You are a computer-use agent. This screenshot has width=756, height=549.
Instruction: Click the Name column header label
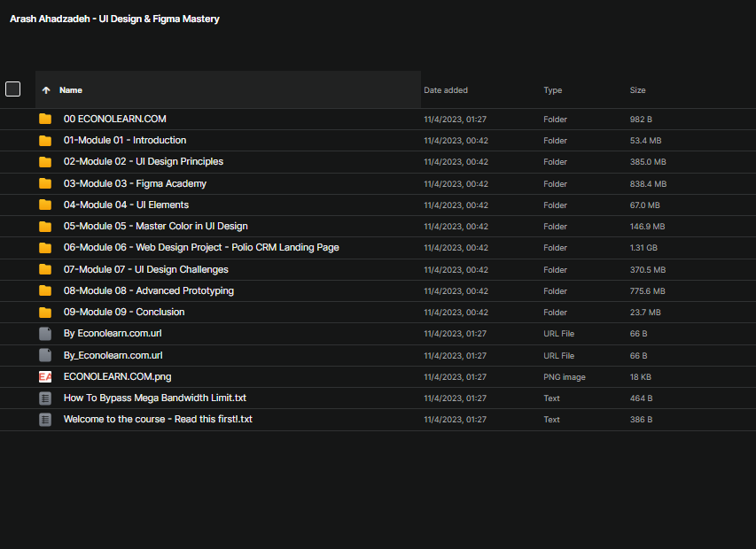[x=71, y=90]
